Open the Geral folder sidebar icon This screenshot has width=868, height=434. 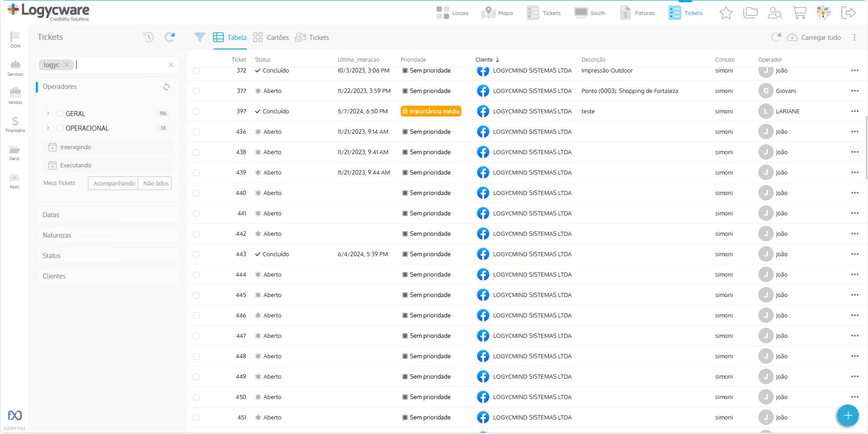15,152
